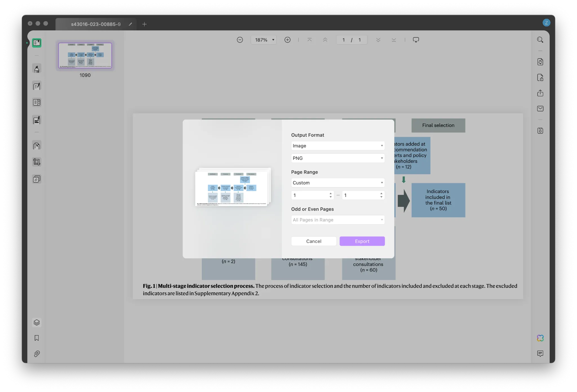Click the Export button

(361, 241)
